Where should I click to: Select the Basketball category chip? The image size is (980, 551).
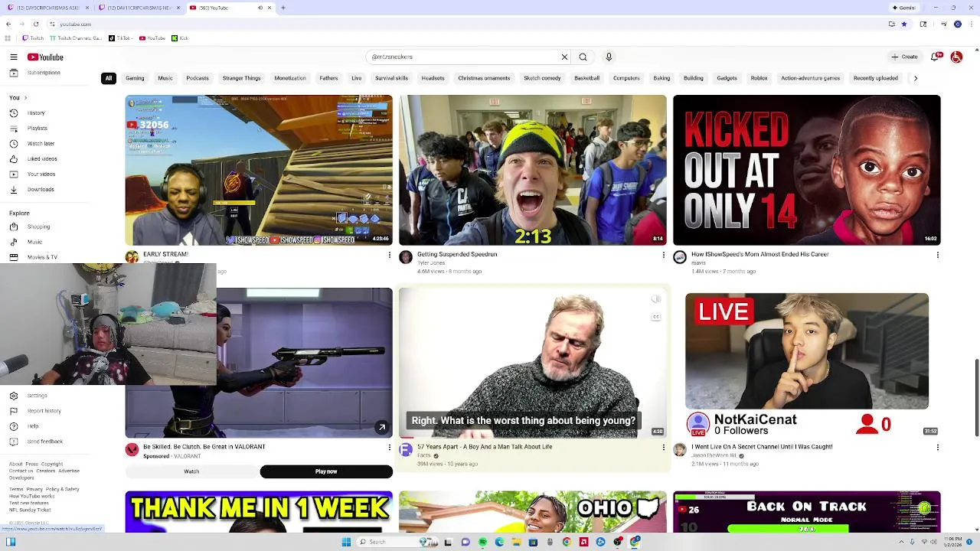[x=586, y=78]
